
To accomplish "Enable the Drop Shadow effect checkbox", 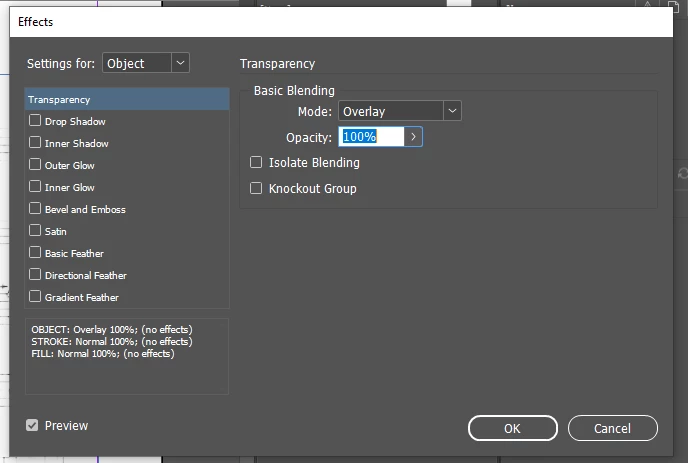I will (35, 120).
